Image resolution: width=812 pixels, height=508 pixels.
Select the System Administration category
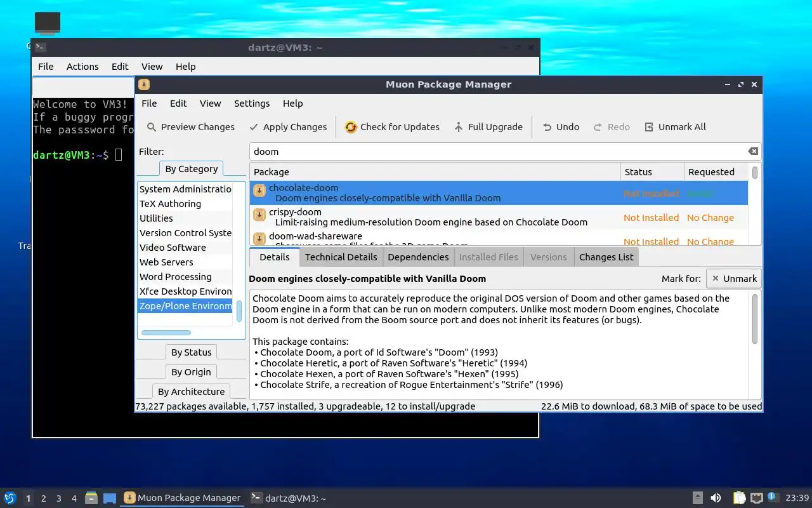click(185, 189)
